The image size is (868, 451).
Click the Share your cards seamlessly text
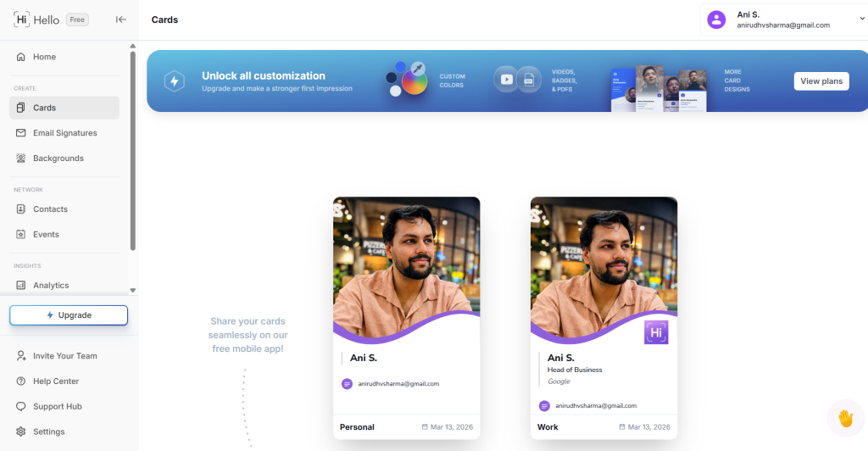tap(248, 335)
